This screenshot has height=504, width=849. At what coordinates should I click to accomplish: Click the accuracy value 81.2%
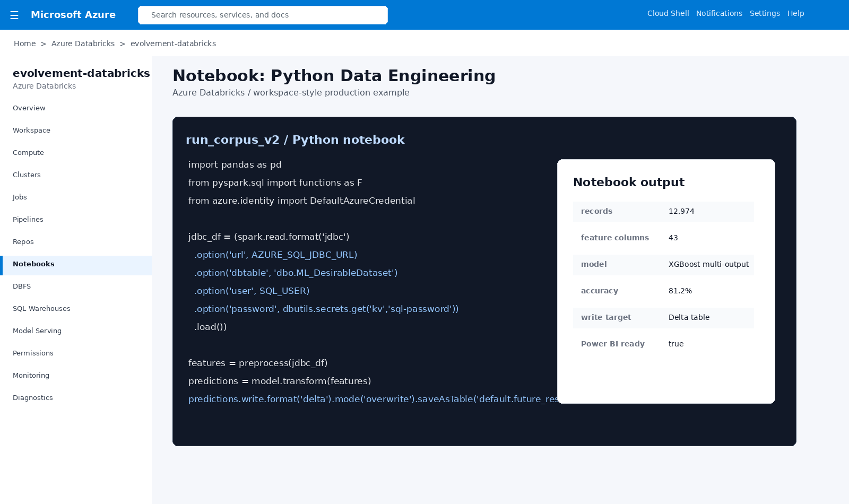(680, 291)
